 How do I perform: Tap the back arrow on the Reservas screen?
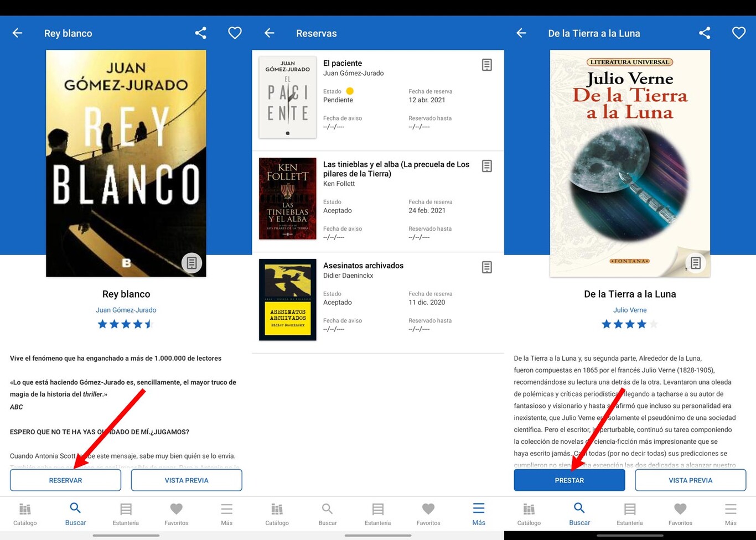(269, 33)
